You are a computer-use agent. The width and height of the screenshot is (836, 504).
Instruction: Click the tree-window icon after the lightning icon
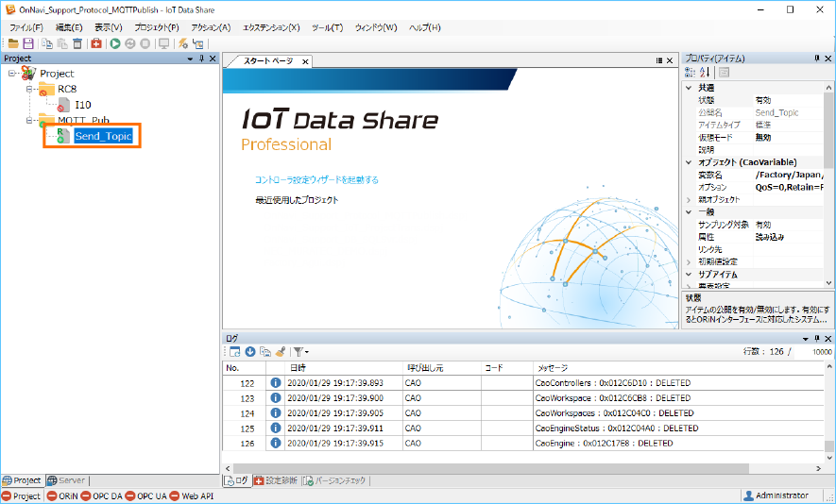[x=197, y=43]
